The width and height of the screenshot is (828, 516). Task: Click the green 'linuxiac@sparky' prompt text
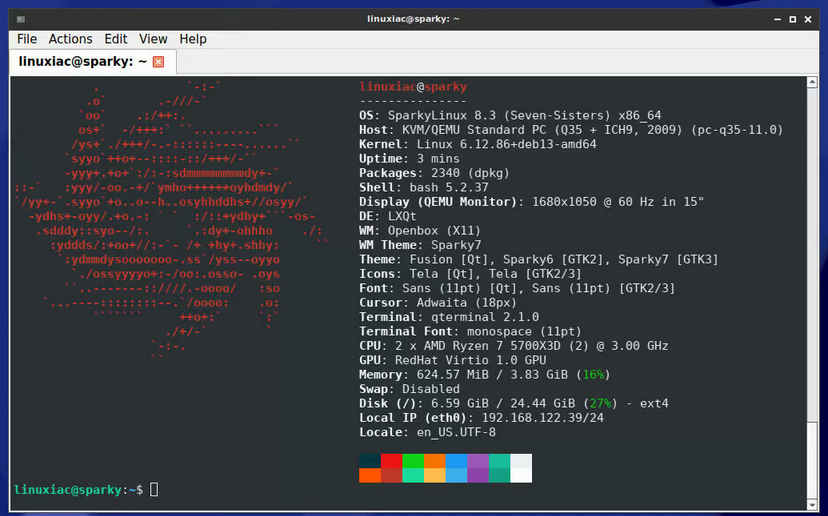coord(68,490)
